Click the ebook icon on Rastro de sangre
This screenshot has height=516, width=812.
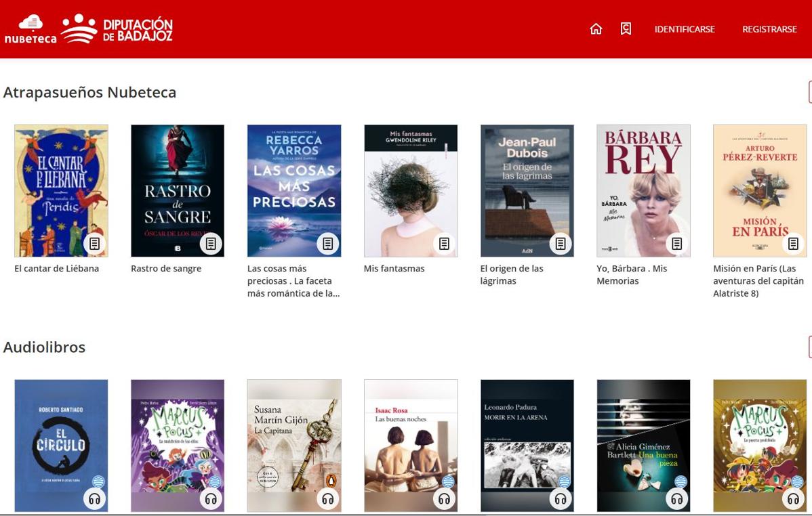(x=211, y=242)
